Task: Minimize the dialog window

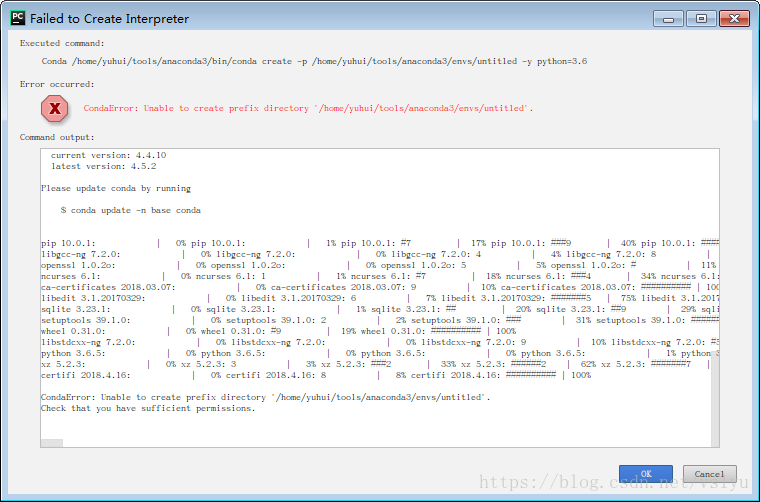Action: tap(668, 19)
